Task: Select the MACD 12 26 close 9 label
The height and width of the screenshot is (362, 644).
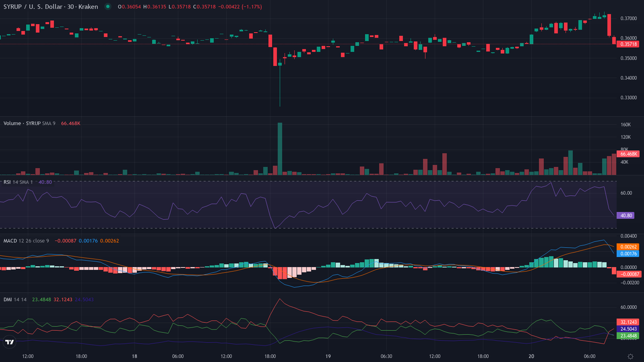Action: (x=26, y=241)
